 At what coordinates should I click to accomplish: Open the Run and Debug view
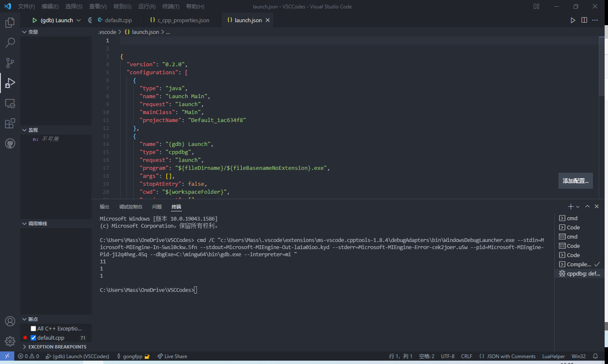[10, 83]
